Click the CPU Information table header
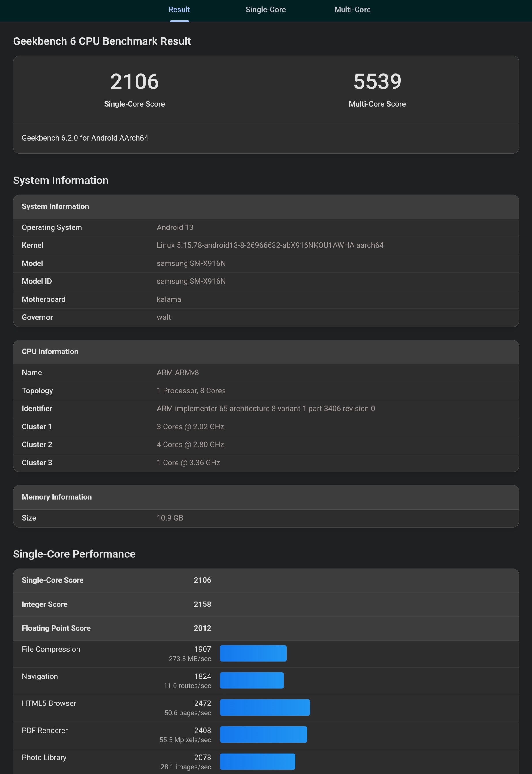This screenshot has height=774, width=532. [266, 352]
